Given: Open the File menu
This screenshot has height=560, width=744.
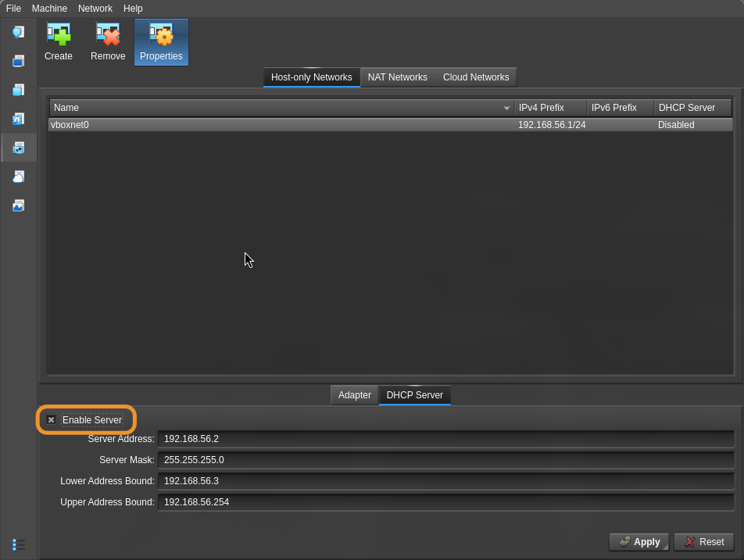Looking at the screenshot, I should [x=13, y=9].
